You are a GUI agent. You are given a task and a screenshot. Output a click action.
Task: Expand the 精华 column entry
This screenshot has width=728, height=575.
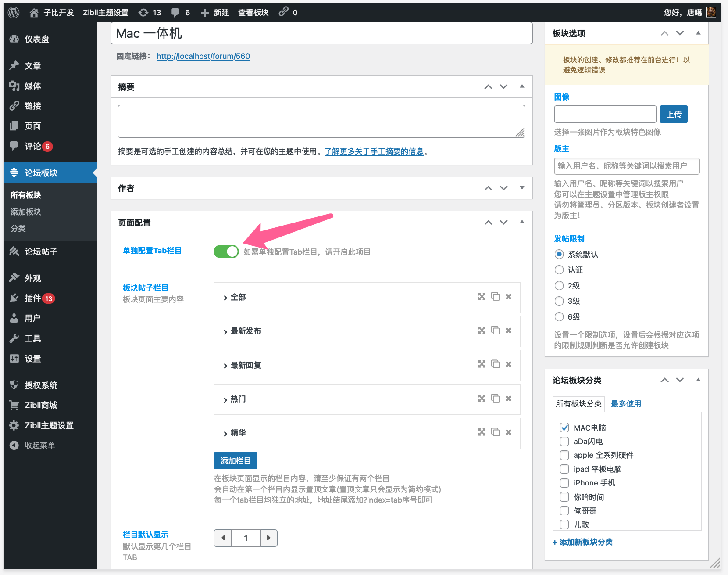point(225,433)
